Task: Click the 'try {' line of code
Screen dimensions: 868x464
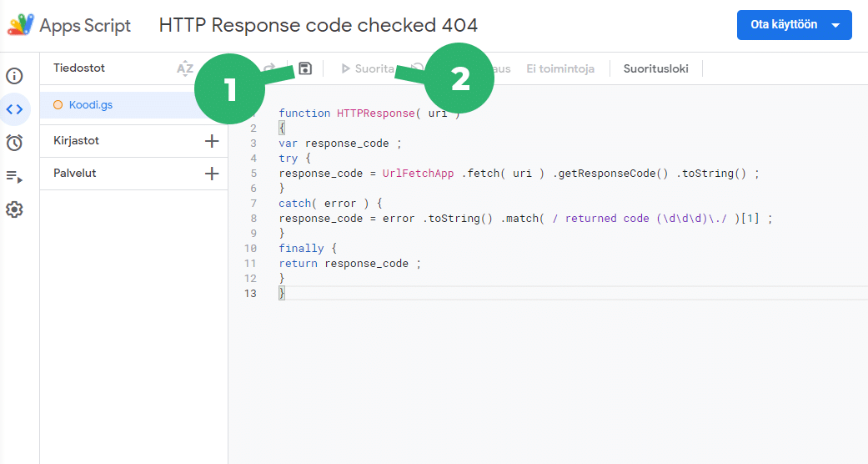Action: tap(294, 158)
